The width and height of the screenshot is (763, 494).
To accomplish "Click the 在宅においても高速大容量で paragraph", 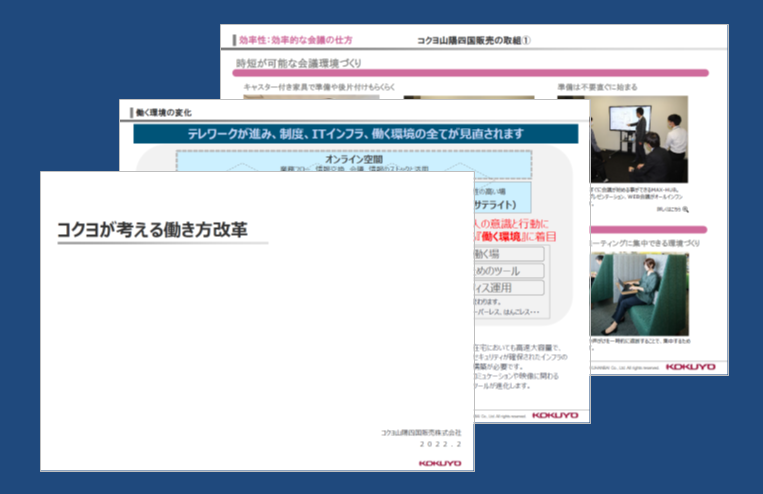I will click(520, 366).
